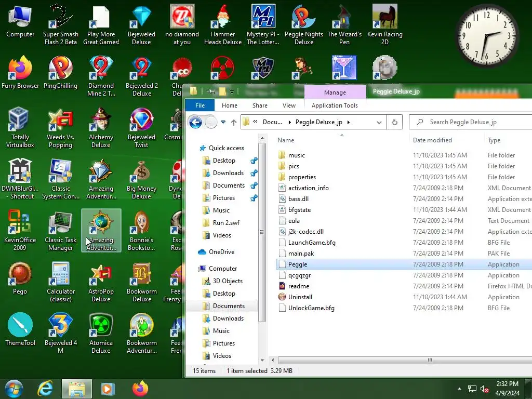Open ThemeTool desktop icon
The width and height of the screenshot is (532, 399).
coord(20,329)
